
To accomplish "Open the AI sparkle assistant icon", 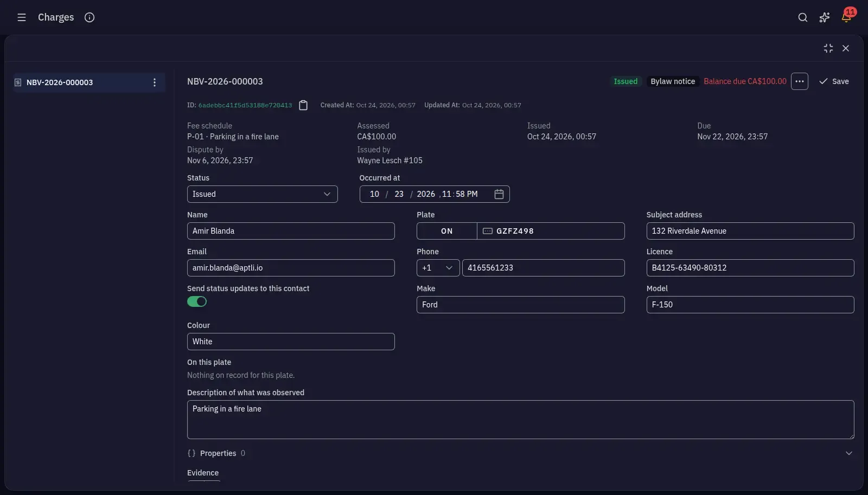I will [825, 17].
